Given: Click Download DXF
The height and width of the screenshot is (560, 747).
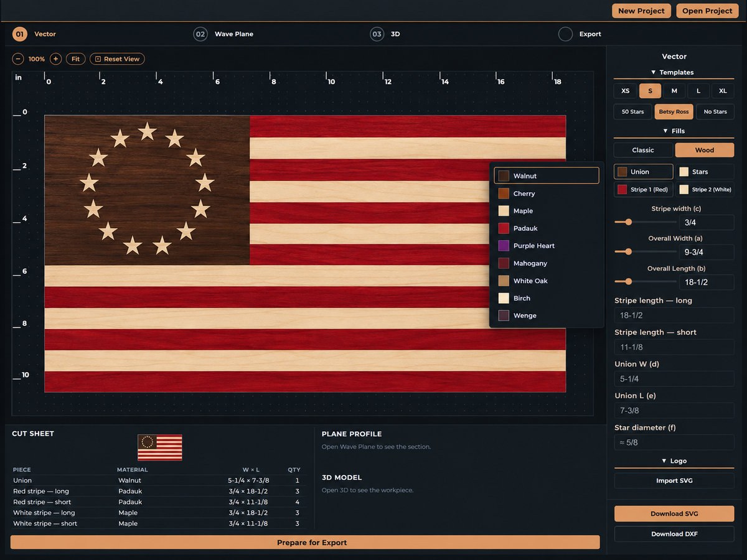Looking at the screenshot, I should [x=674, y=534].
